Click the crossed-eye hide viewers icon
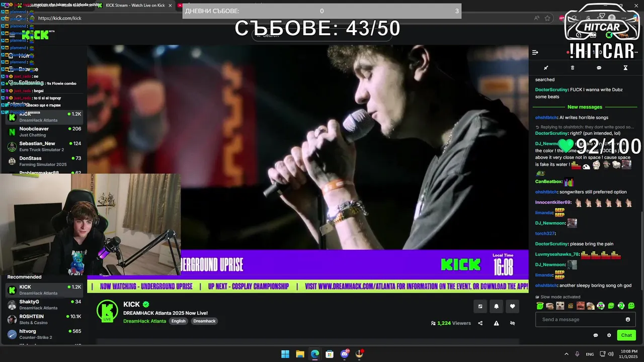 tap(512, 323)
